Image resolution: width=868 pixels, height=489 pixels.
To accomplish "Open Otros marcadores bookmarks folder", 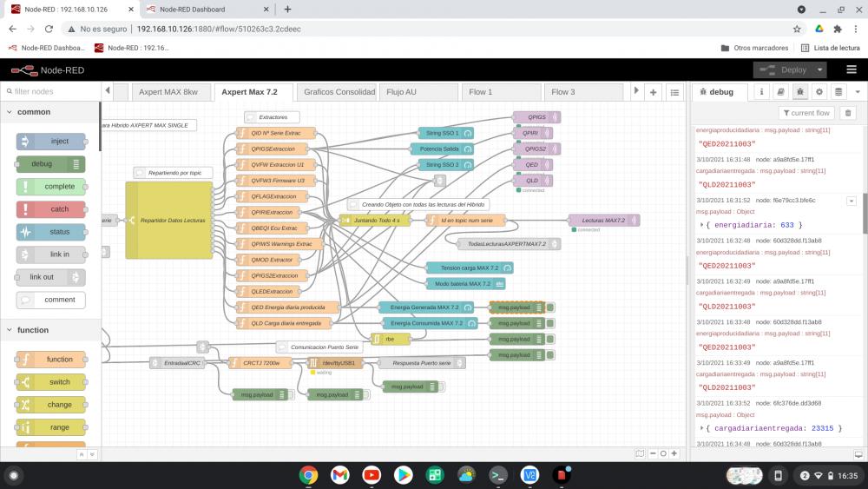I will (x=755, y=48).
